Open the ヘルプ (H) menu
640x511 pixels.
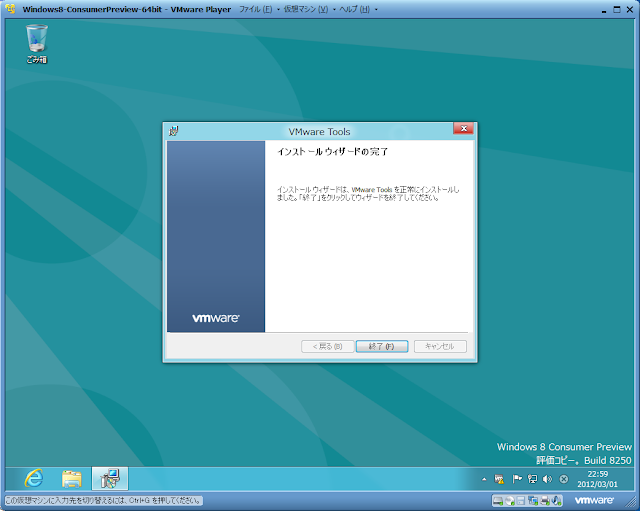tap(354, 9)
